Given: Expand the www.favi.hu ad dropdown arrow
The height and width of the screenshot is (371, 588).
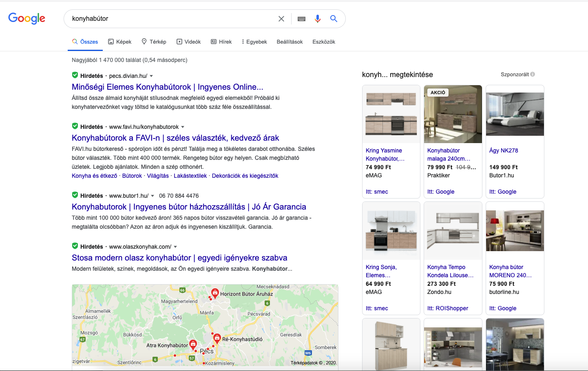Looking at the screenshot, I should point(183,127).
